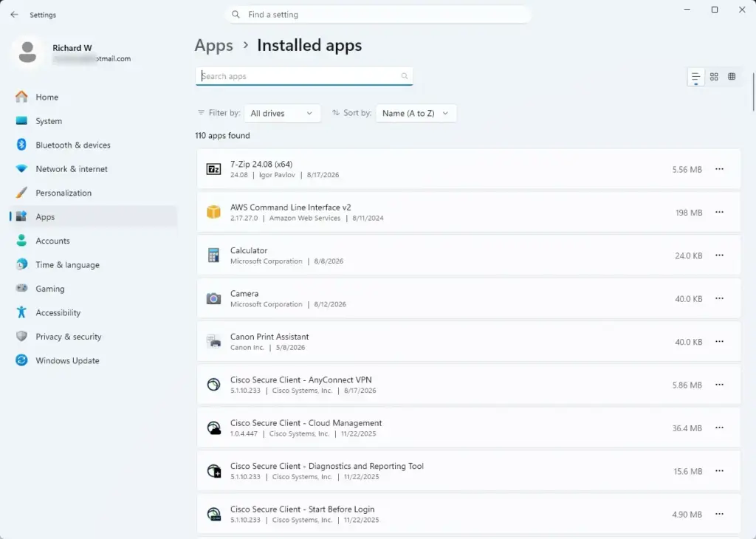Click the back arrow in Settings
Screen dimensions: 756x539
click(14, 15)
